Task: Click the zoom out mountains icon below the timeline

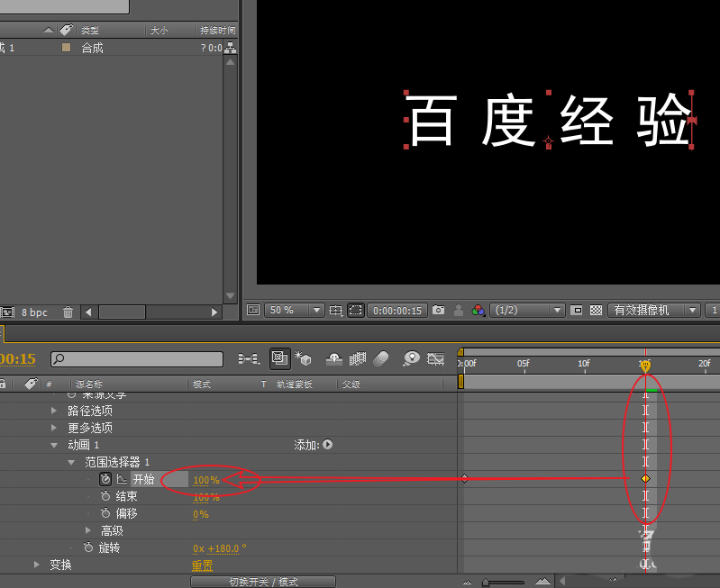Action: click(467, 582)
